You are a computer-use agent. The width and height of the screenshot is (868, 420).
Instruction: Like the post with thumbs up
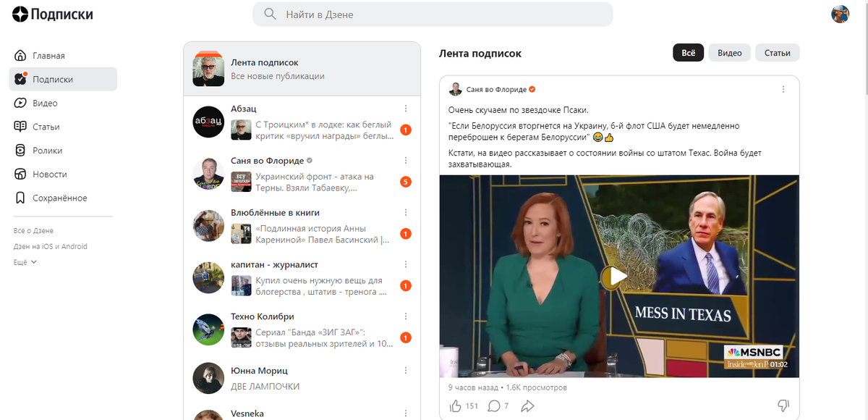pyautogui.click(x=456, y=406)
